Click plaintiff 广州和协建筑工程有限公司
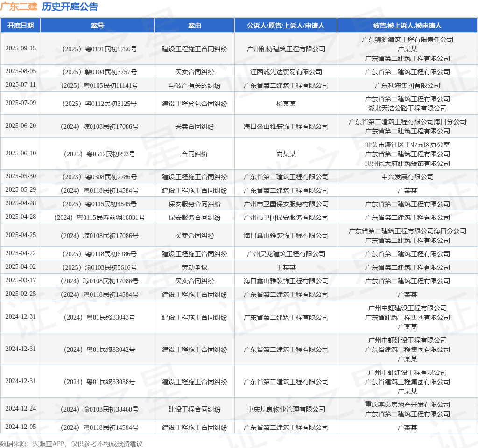478x448 pixels. (286, 49)
